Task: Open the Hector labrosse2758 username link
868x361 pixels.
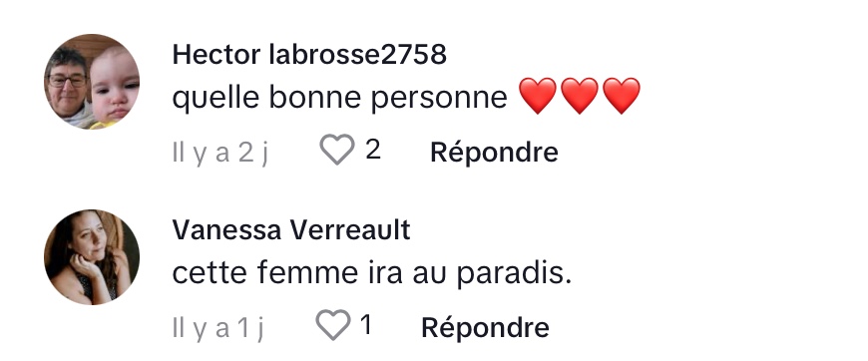Action: click(x=309, y=54)
